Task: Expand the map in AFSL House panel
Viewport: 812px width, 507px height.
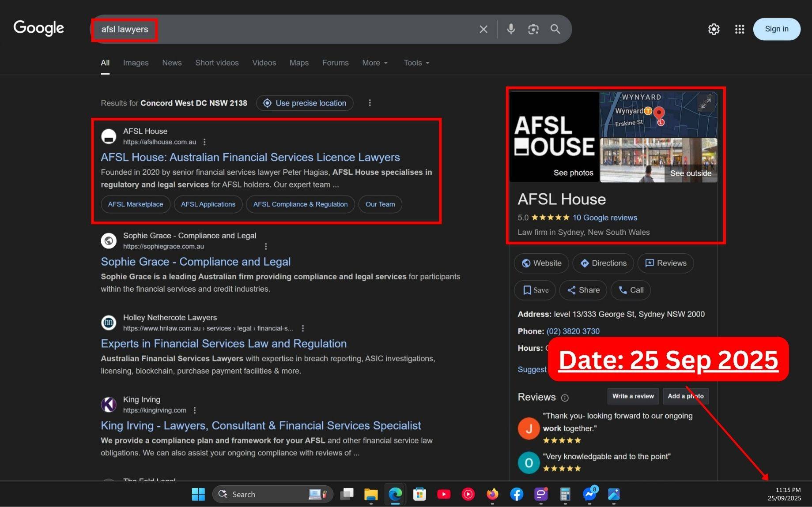Action: pos(706,103)
